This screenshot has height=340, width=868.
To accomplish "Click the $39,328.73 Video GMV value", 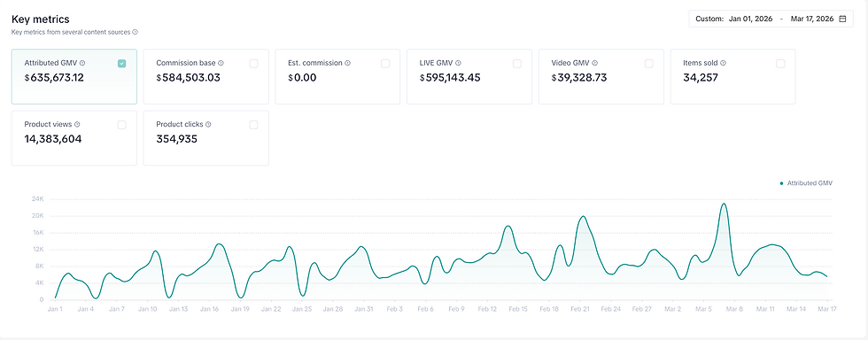I will pyautogui.click(x=579, y=78).
